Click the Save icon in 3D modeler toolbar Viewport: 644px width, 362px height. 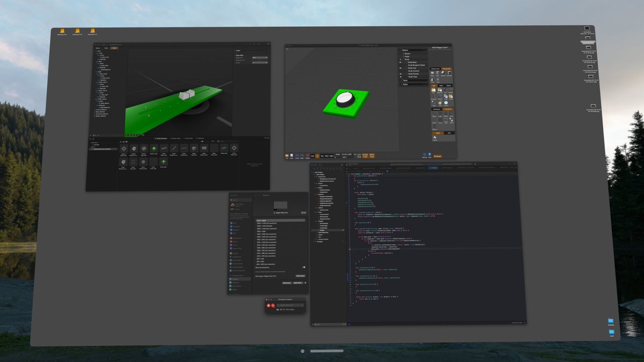(x=292, y=155)
